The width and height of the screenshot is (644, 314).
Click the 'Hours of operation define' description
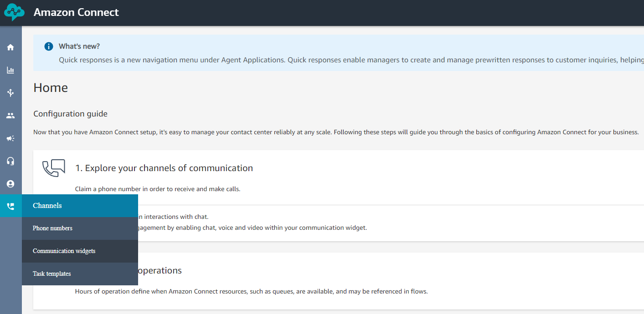(252, 291)
